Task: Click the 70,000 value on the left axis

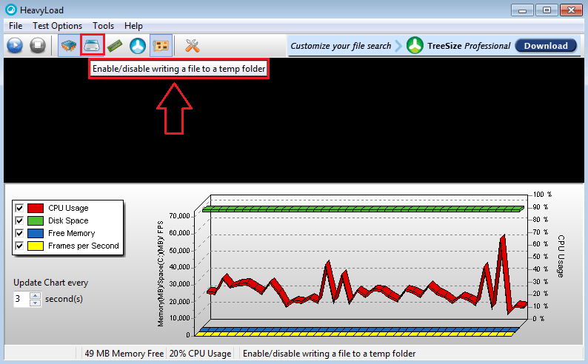Action: pyautogui.click(x=179, y=216)
